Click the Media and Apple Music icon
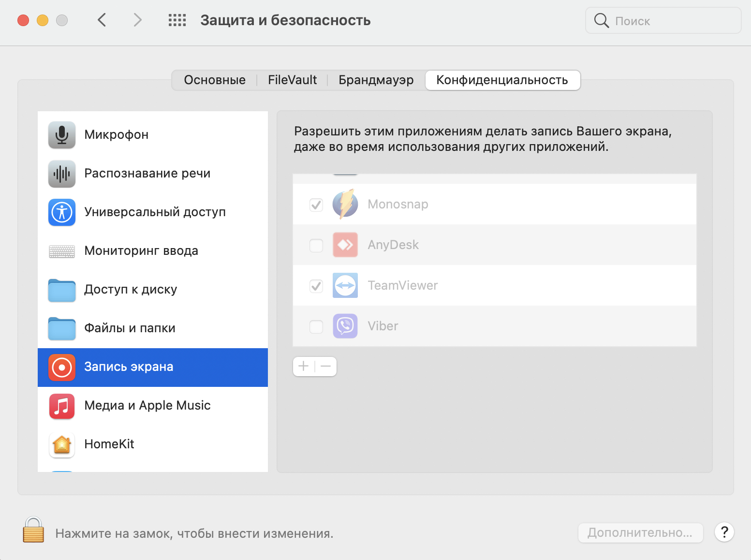 (x=62, y=406)
